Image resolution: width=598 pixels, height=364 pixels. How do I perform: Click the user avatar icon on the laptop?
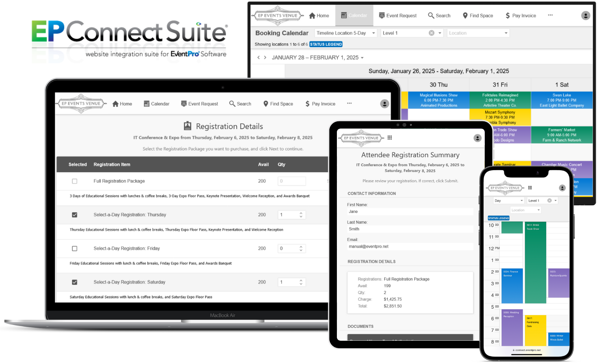[385, 104]
